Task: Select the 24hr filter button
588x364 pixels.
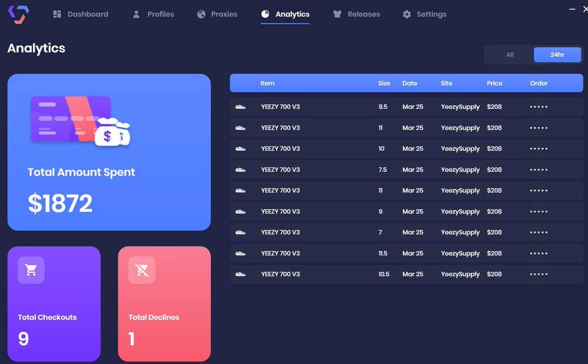Action: click(557, 55)
